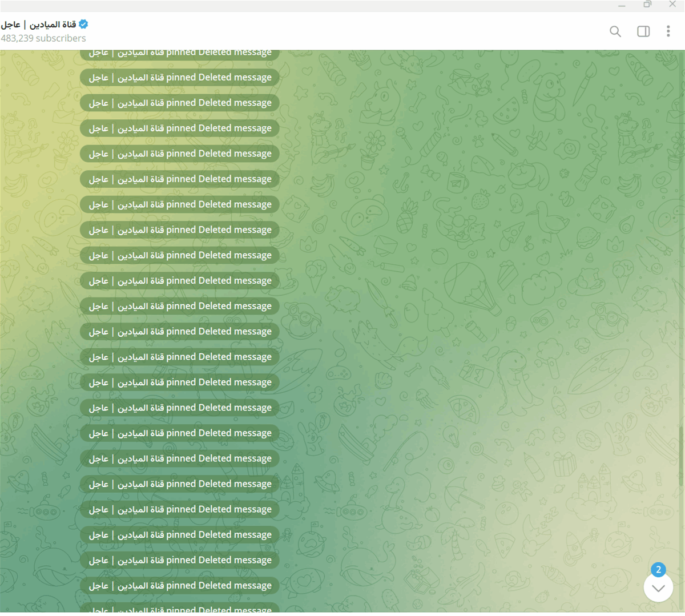
Task: Open channel info via the channel title
Action: pyautogui.click(x=38, y=25)
